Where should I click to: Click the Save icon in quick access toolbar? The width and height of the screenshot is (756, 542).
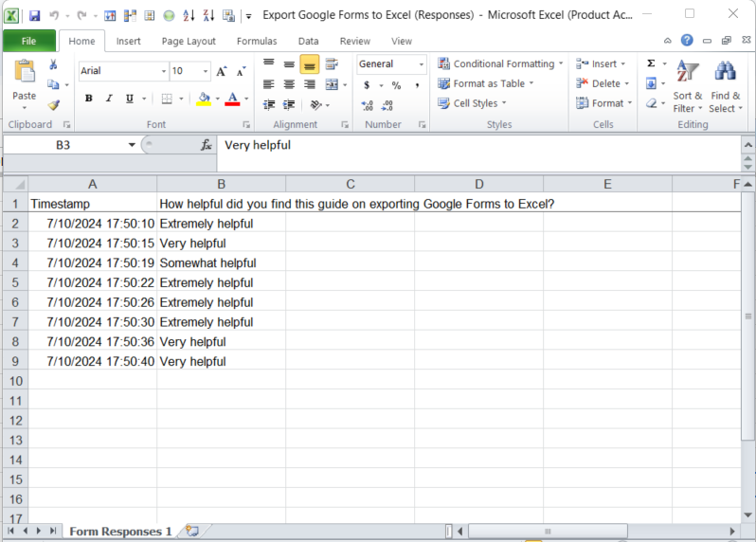coord(34,16)
